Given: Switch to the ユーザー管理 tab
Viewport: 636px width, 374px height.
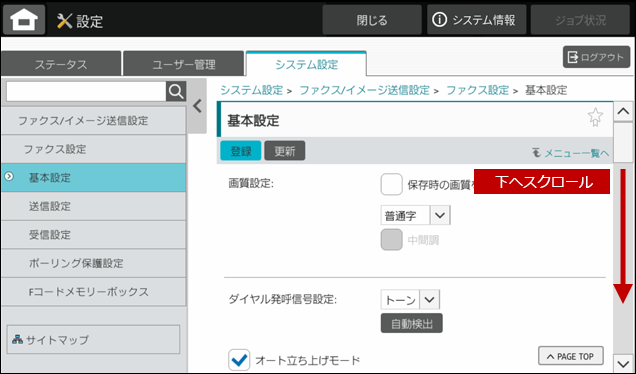Looking at the screenshot, I should click(184, 64).
